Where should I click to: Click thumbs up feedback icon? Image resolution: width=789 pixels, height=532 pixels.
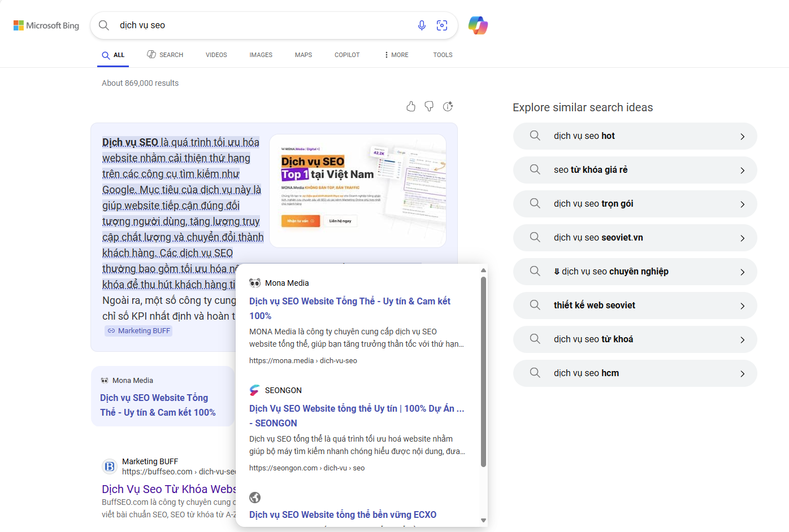(x=411, y=106)
